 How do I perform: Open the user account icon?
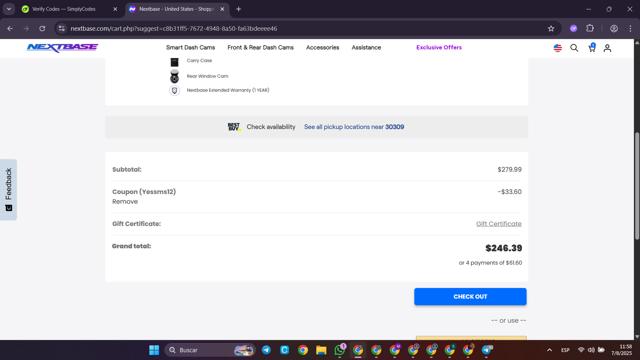click(607, 48)
